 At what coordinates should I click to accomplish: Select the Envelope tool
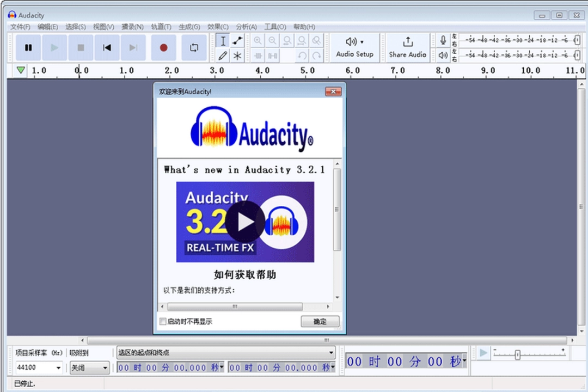237,40
